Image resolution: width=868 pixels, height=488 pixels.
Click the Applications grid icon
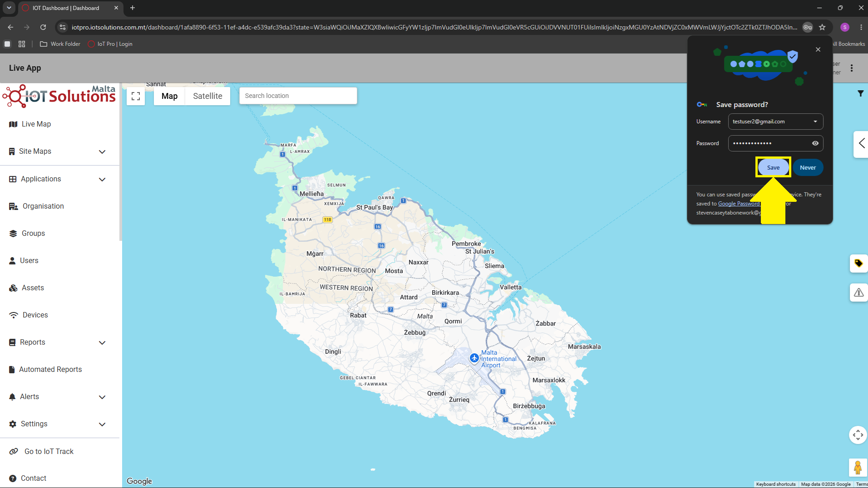tap(13, 179)
